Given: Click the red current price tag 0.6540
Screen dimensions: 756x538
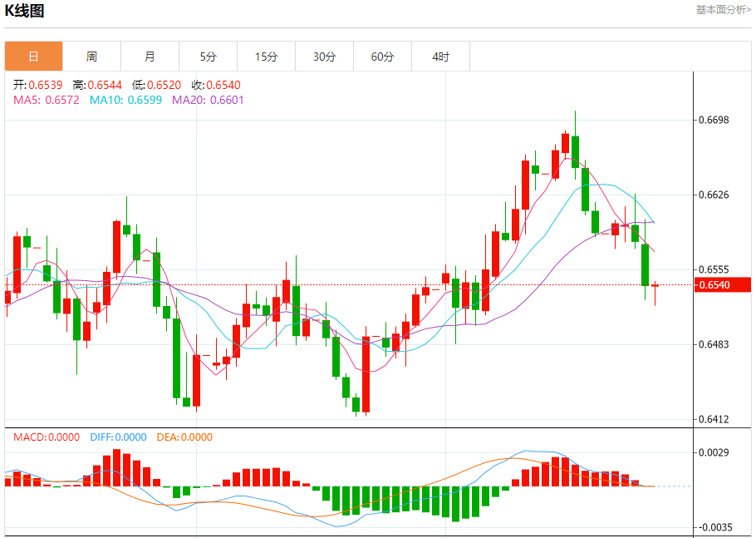Looking at the screenshot, I should click(723, 284).
